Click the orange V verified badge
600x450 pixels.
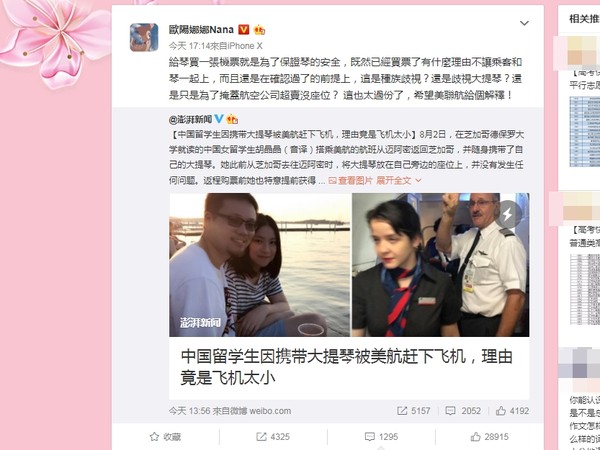pyautogui.click(x=244, y=29)
